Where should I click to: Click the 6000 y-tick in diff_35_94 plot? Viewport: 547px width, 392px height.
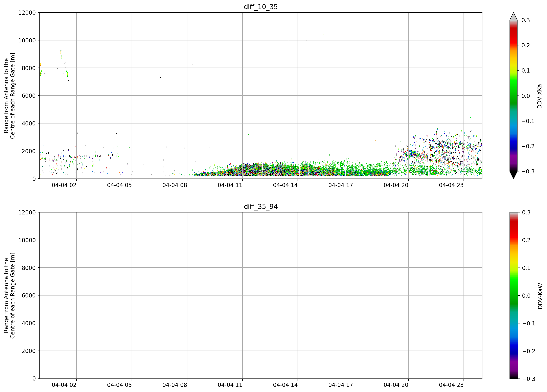click(x=29, y=295)
